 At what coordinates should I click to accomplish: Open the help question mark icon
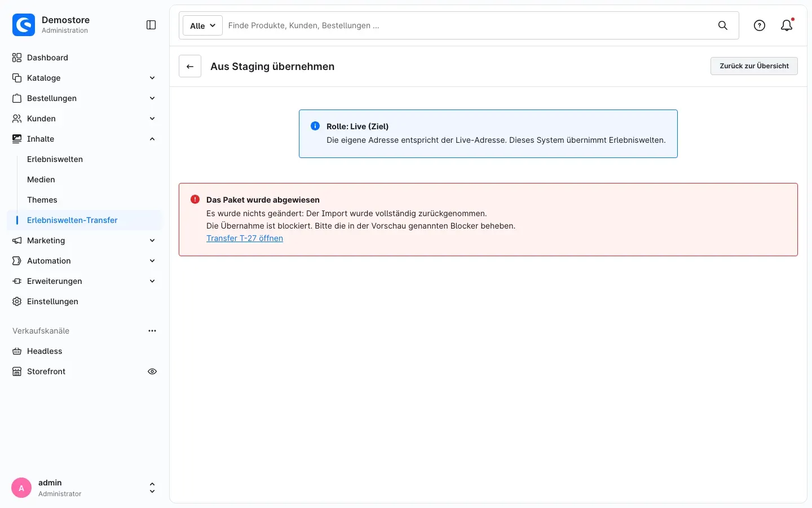coord(760,25)
